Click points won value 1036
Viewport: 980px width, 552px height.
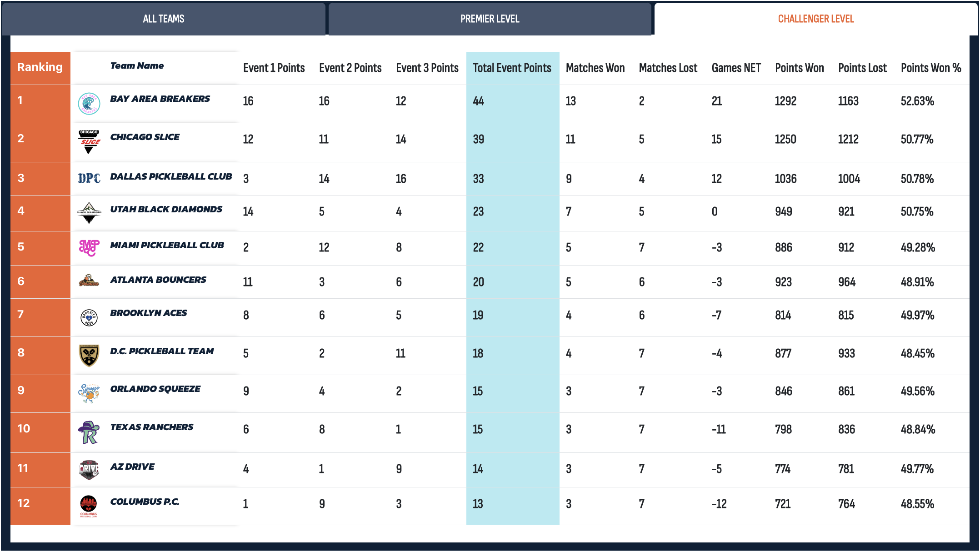(x=785, y=179)
